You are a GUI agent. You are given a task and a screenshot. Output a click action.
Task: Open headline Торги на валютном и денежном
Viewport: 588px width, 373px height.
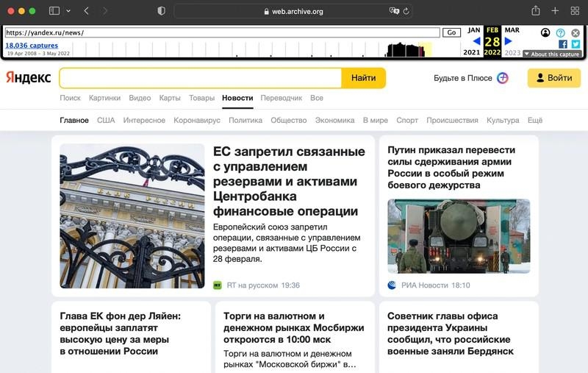293,327
